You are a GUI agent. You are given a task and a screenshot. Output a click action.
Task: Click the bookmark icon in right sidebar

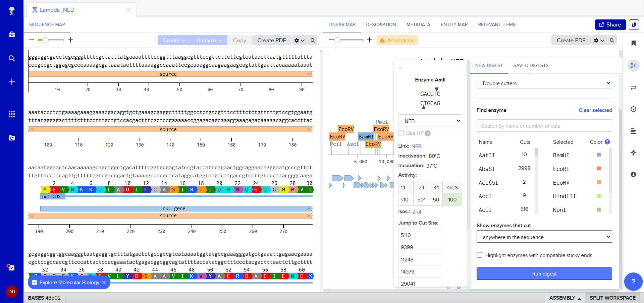click(633, 44)
